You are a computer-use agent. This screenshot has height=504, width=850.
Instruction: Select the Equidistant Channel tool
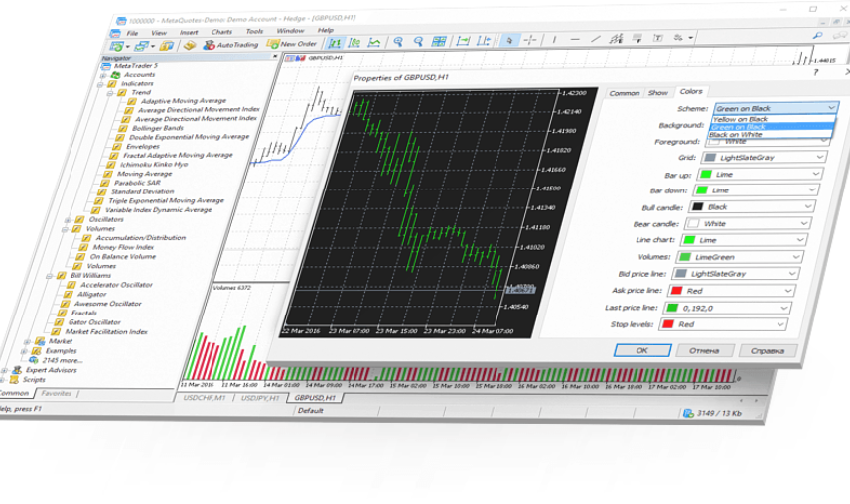(x=616, y=39)
